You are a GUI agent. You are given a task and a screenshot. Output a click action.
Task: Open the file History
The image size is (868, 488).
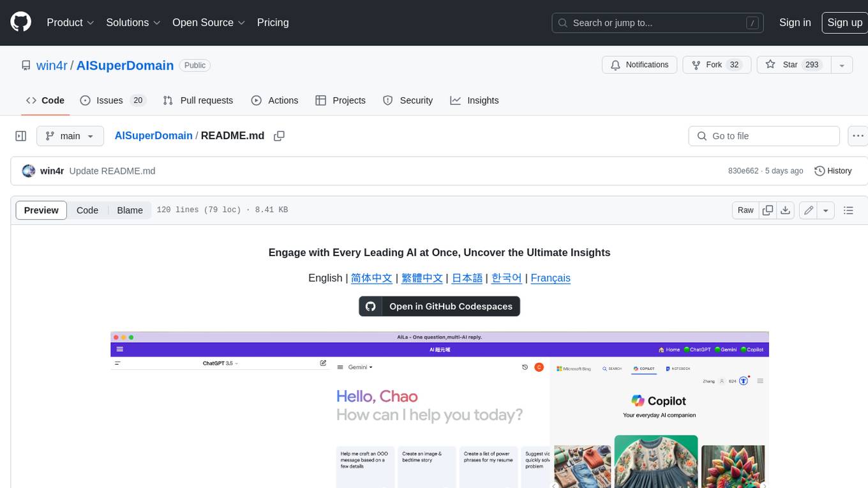point(833,171)
